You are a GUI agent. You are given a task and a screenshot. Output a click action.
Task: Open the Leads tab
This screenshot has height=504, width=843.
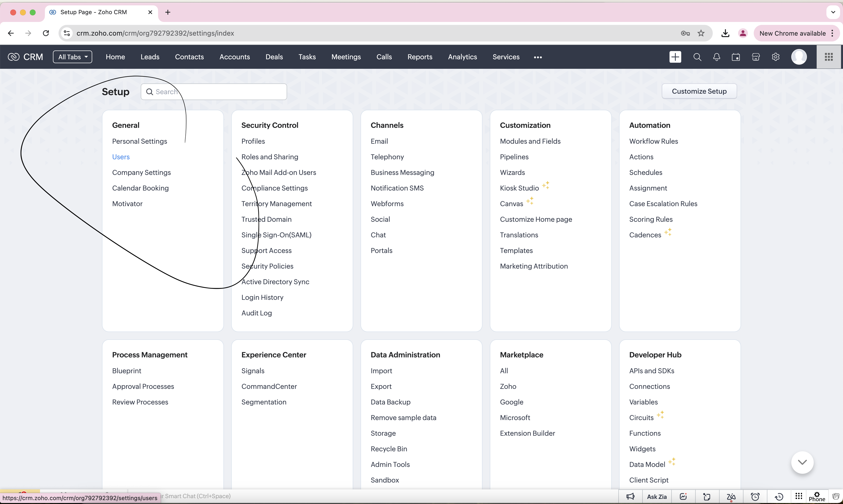point(150,57)
